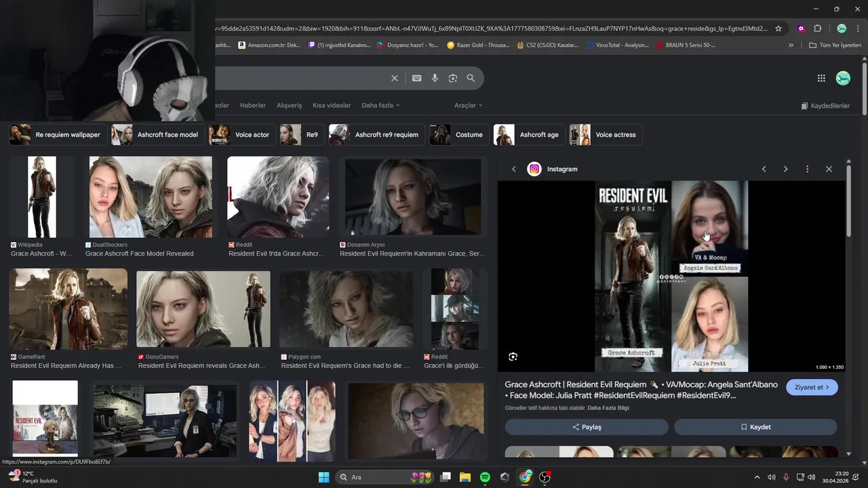
Task: Open the Chrome extensions puzzle icon
Action: [x=817, y=28]
